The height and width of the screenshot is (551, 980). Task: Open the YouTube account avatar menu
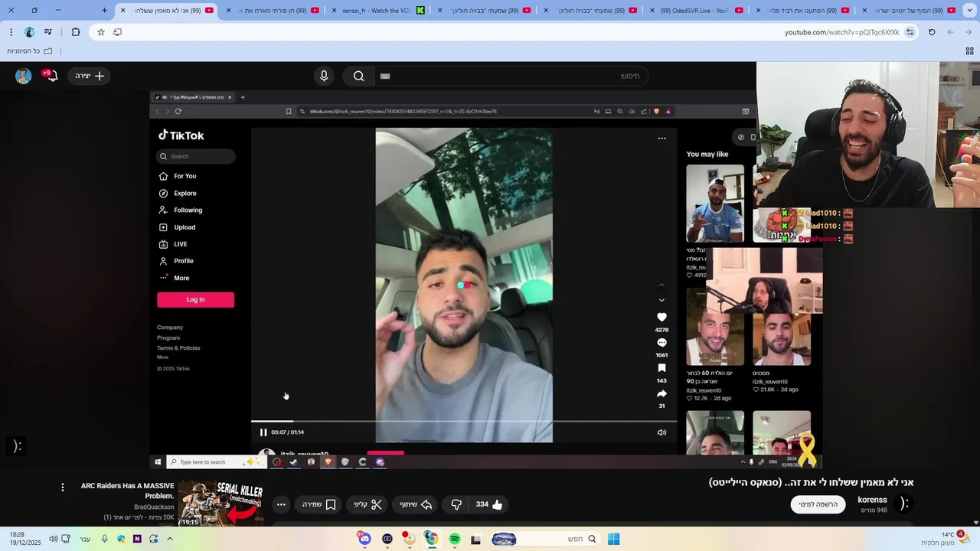pyautogui.click(x=24, y=76)
